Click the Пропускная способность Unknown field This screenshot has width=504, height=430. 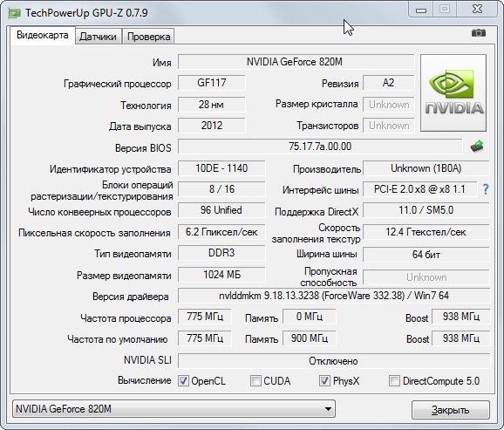pyautogui.click(x=426, y=276)
